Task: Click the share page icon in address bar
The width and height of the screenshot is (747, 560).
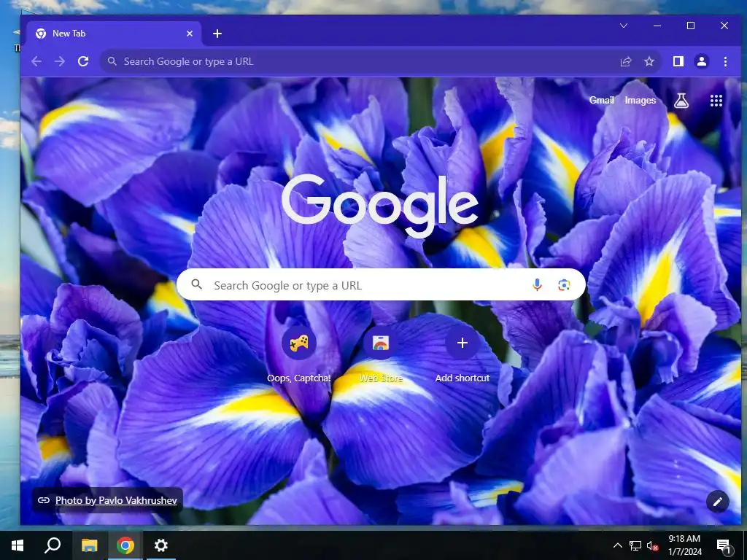Action: 625,61
